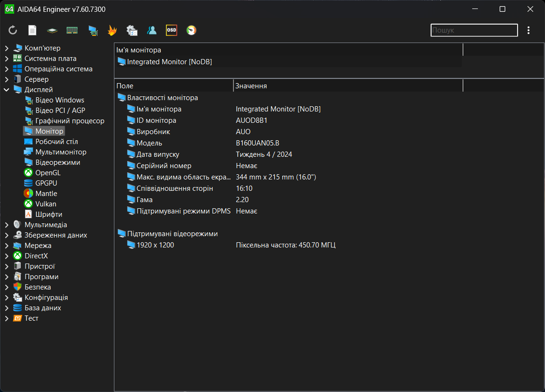This screenshot has width=545, height=392.
Task: Click the Безпека shield icon
Action: point(17,287)
